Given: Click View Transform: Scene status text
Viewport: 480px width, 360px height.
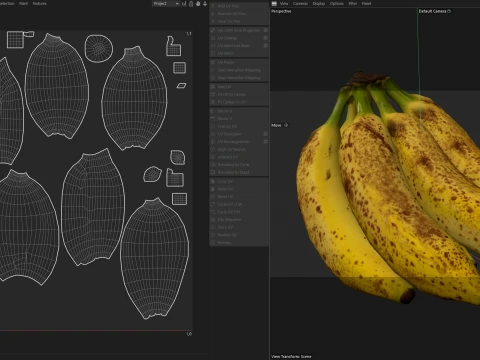Looking at the screenshot, I should (x=291, y=356).
